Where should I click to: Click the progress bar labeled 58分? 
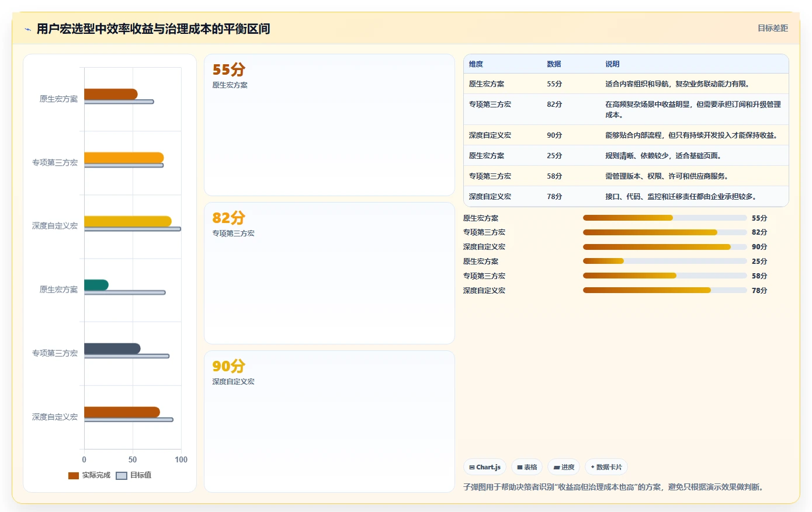point(665,276)
